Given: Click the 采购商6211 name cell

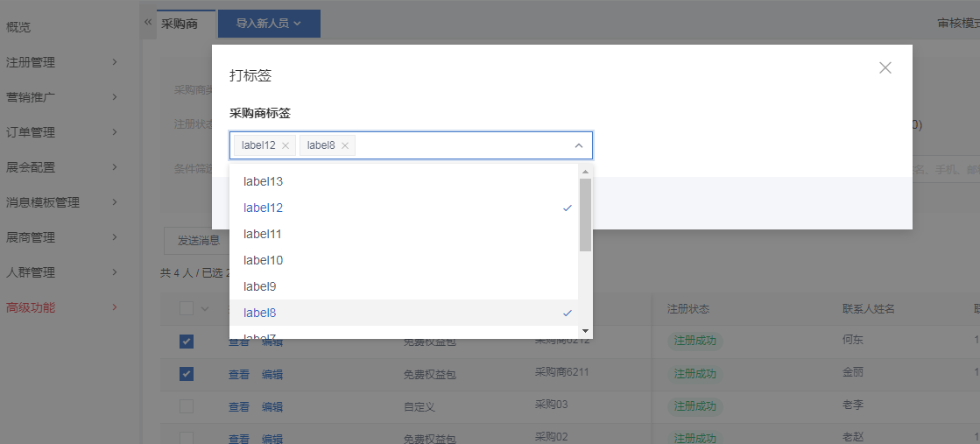Looking at the screenshot, I should (x=562, y=372).
